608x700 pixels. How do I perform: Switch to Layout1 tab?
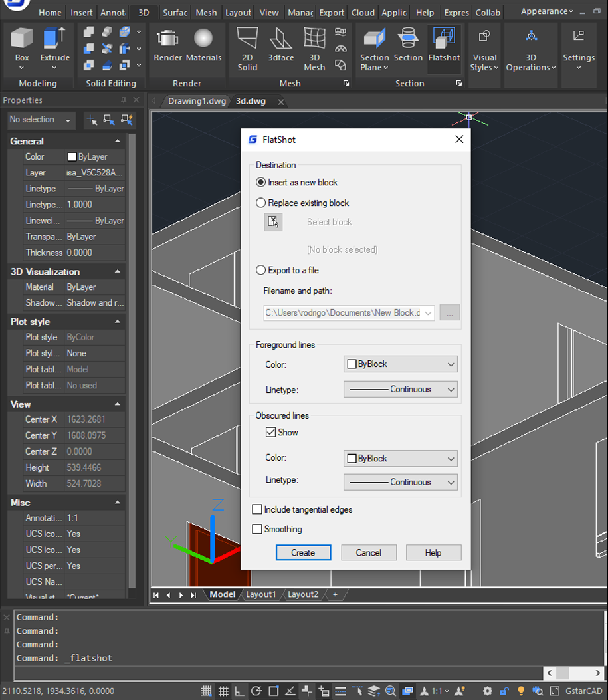click(x=261, y=595)
